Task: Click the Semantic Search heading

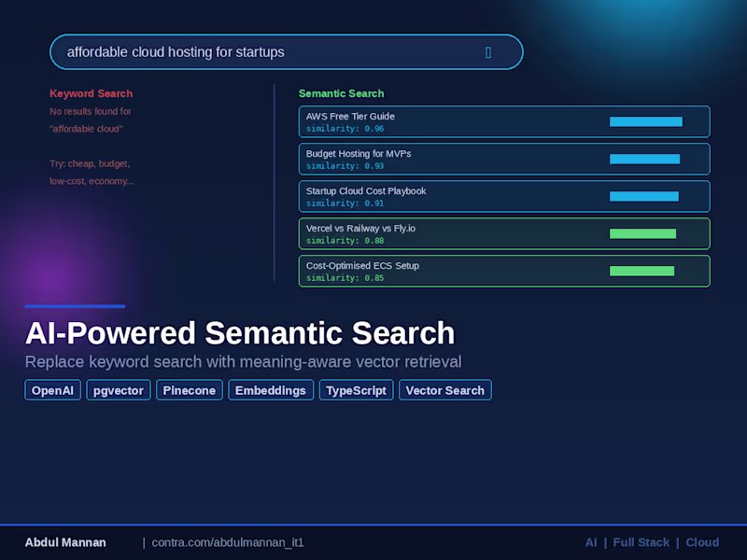Action: pos(341,94)
